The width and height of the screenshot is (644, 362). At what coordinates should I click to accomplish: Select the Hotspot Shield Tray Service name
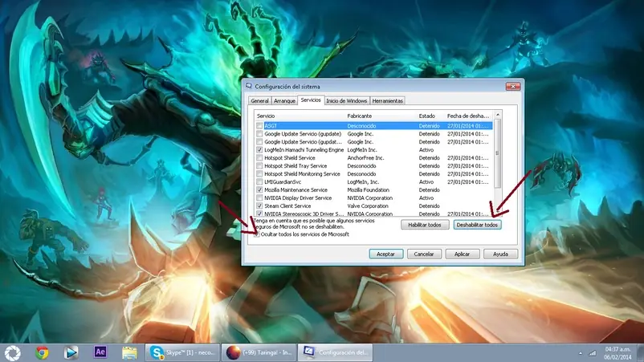coord(296,166)
